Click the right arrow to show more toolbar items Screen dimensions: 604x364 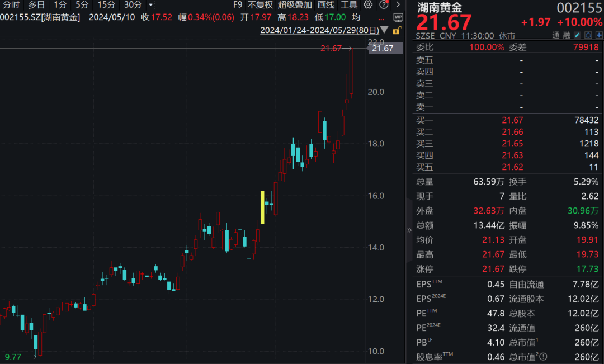(398, 4)
